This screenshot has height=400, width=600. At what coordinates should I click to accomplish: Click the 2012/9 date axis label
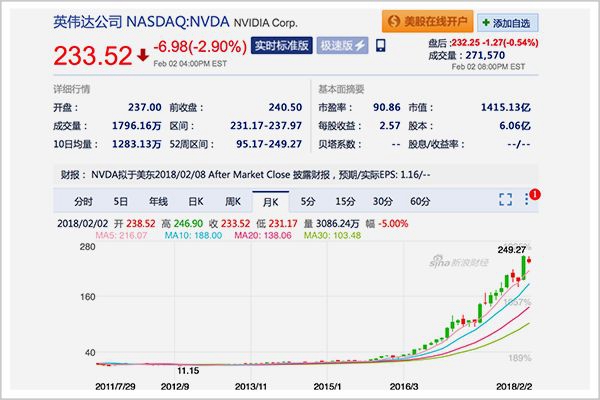point(175,387)
